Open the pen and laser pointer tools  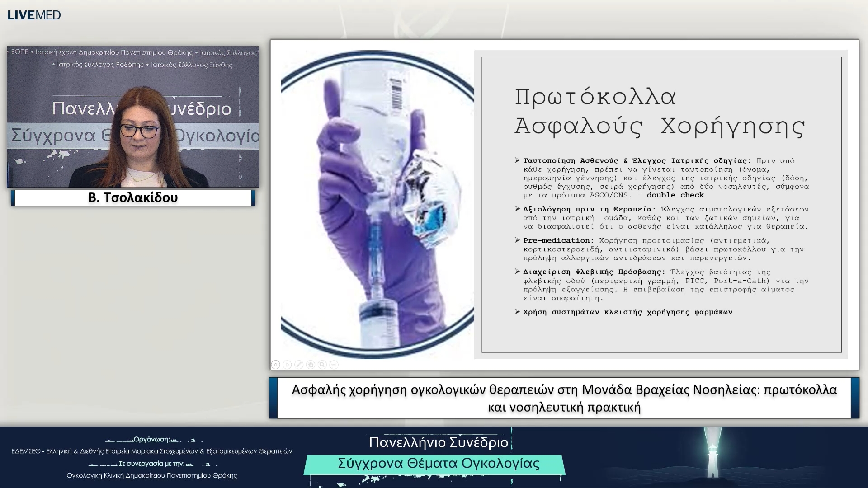pyautogui.click(x=299, y=364)
